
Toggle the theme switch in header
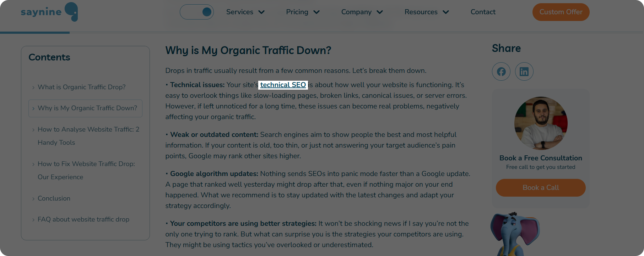tap(197, 12)
